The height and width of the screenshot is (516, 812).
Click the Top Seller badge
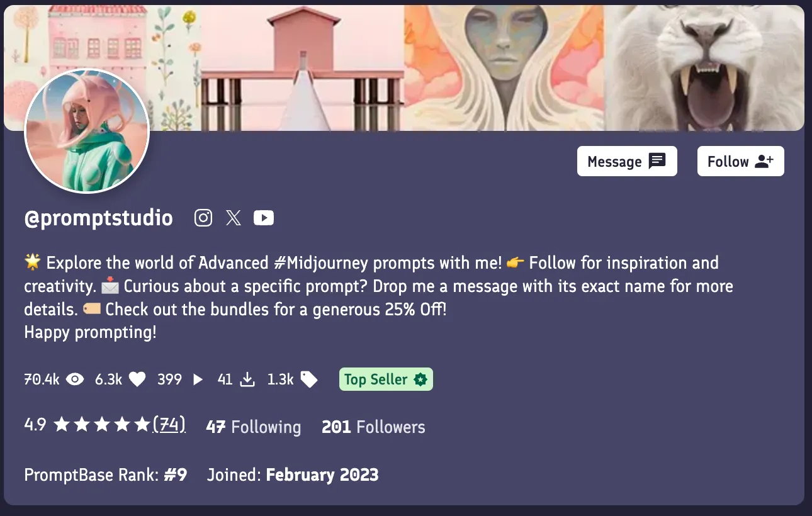(386, 379)
